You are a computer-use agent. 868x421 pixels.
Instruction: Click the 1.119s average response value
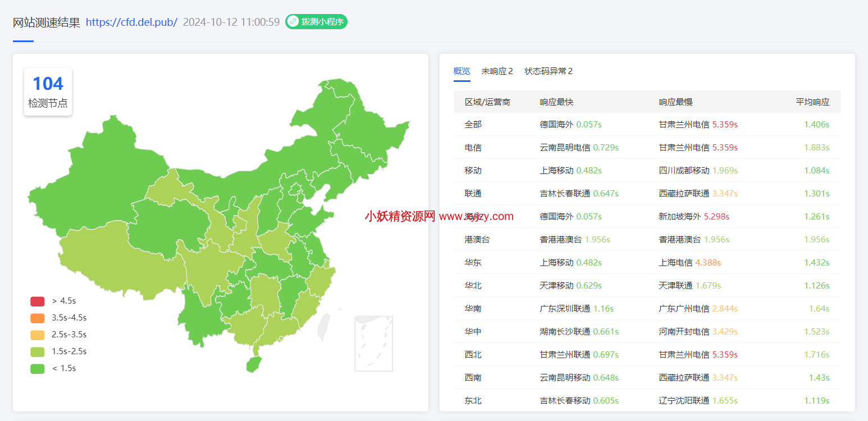tap(816, 401)
